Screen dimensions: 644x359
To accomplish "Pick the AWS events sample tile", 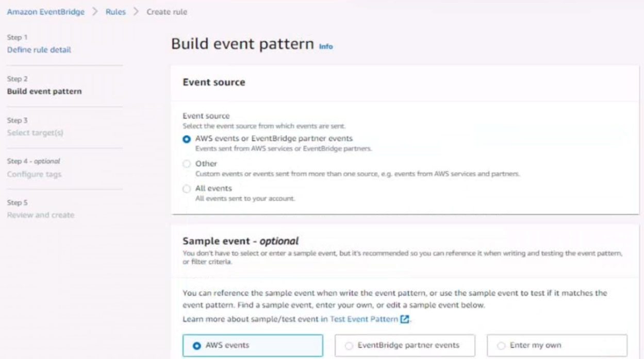I will 253,346.
